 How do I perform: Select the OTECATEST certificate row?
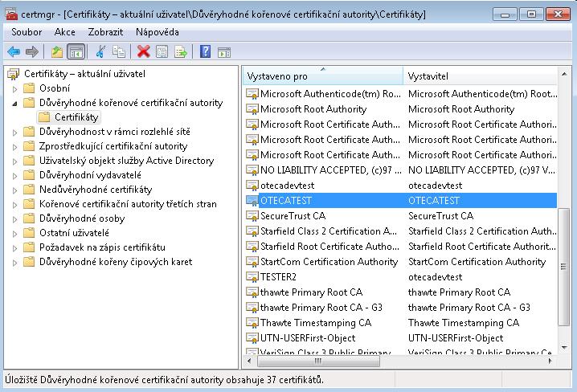[401, 200]
